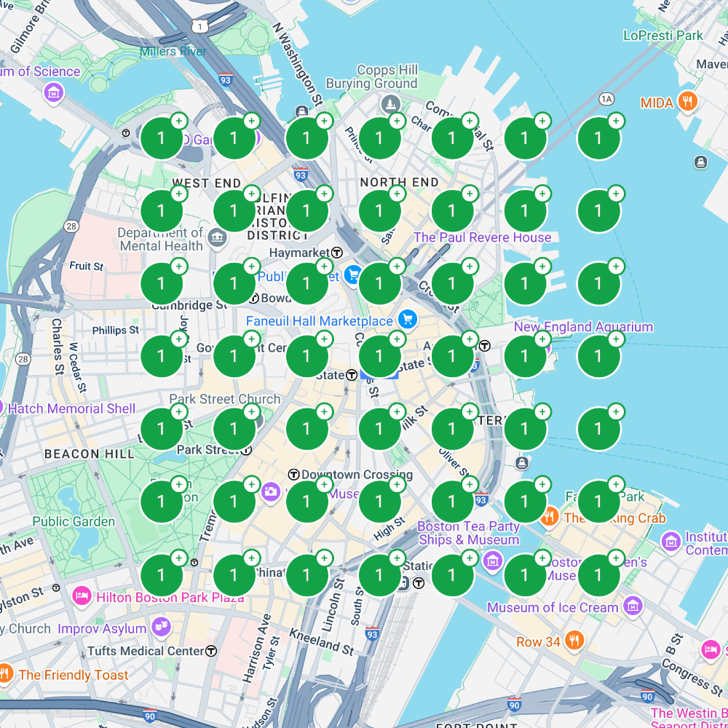Click ferry terminal icon near N Washington St

tap(302, 111)
